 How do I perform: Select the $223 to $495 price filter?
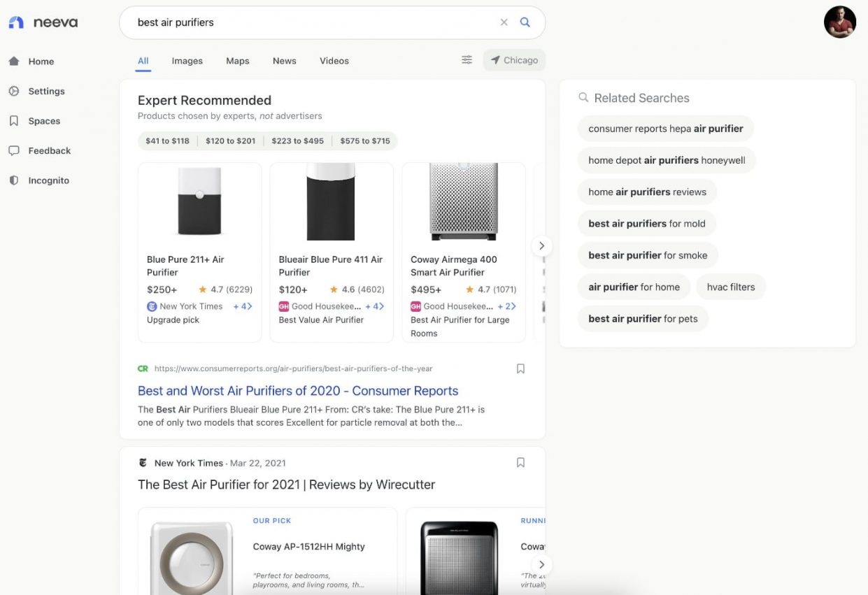tap(297, 141)
